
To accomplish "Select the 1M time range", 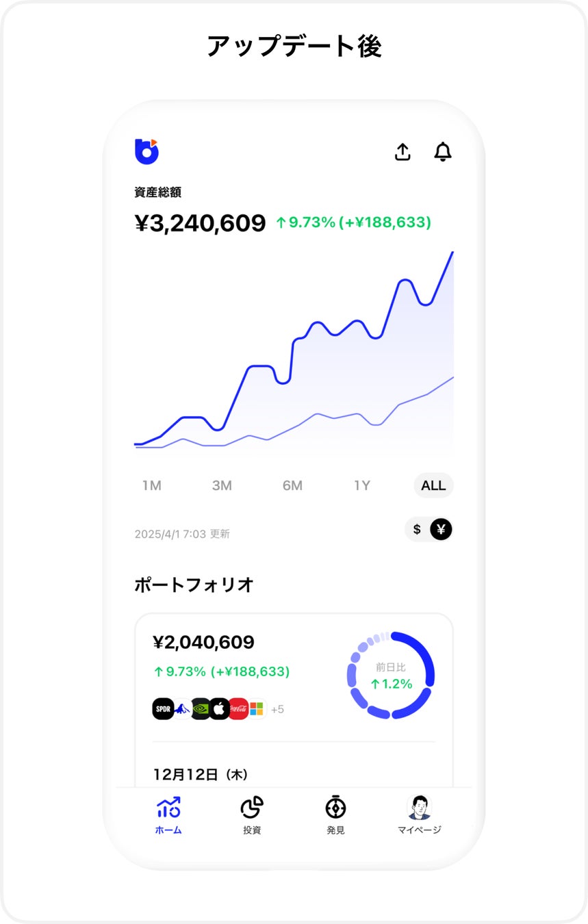I will click(x=151, y=486).
